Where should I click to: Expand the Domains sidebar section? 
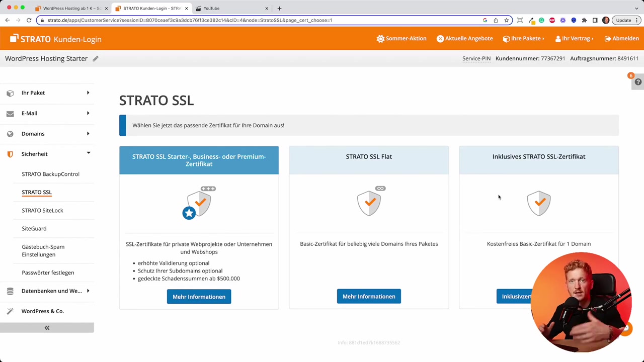[x=47, y=134]
